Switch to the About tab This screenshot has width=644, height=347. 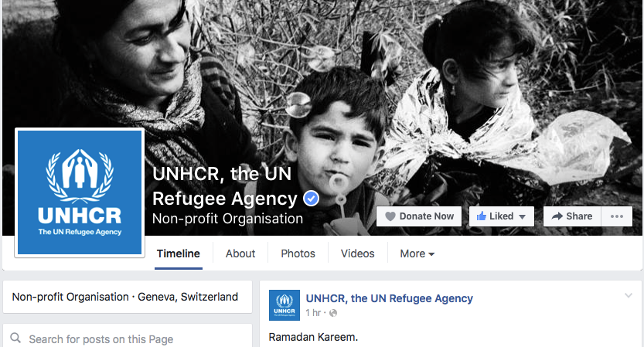tap(240, 253)
